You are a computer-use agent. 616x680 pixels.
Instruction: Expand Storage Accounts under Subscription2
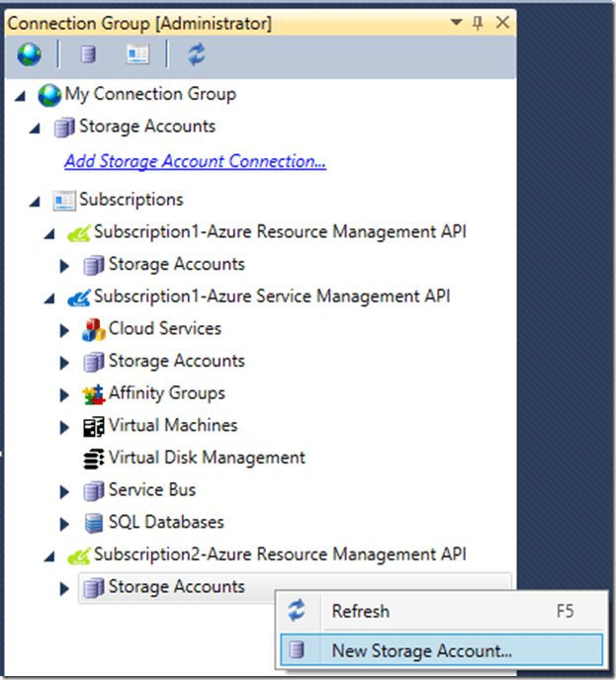point(64,588)
